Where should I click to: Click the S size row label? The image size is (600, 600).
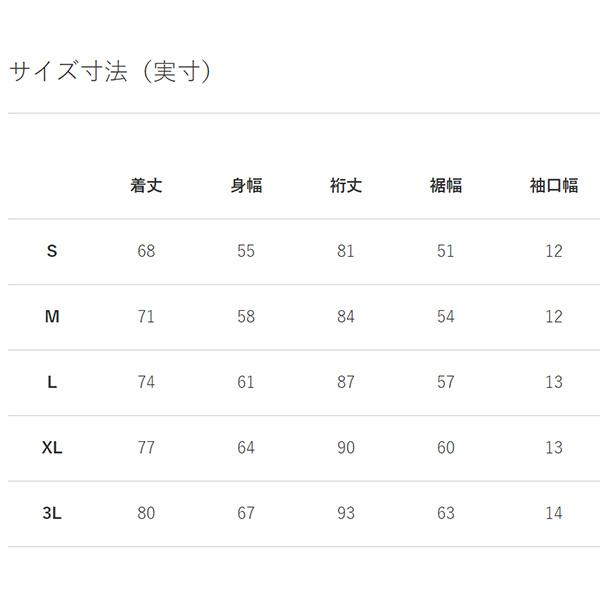[x=52, y=251]
